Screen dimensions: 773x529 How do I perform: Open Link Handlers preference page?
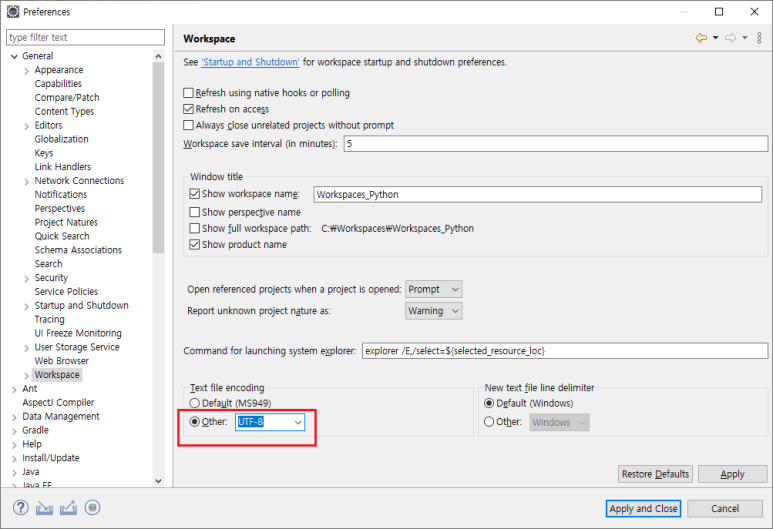63,167
